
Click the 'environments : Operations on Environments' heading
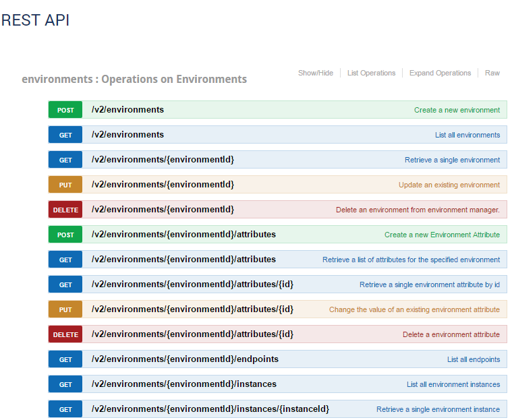pyautogui.click(x=134, y=80)
